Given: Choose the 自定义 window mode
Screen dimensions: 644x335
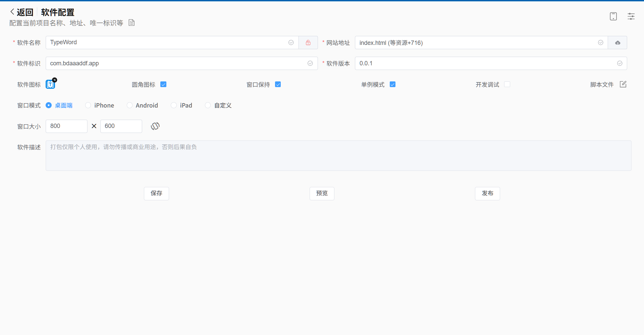Looking at the screenshot, I should [208, 106].
